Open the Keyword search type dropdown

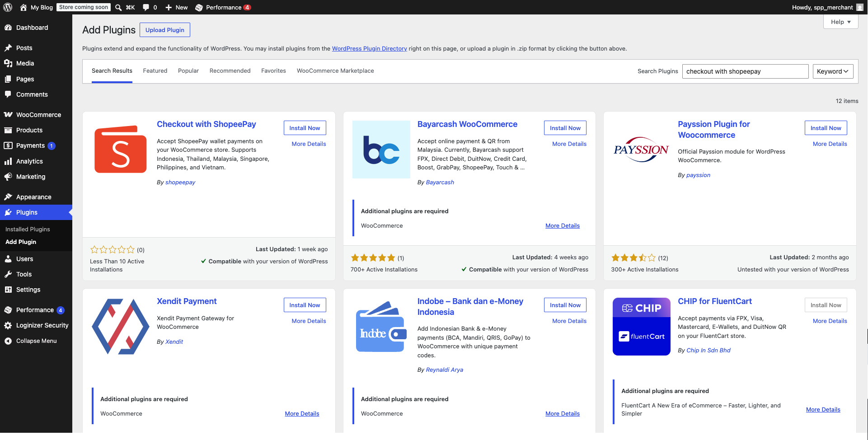[833, 71]
